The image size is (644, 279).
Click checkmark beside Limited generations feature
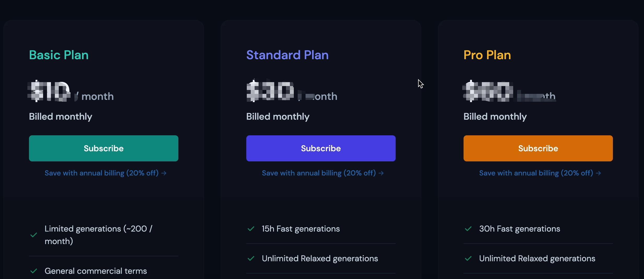[34, 235]
